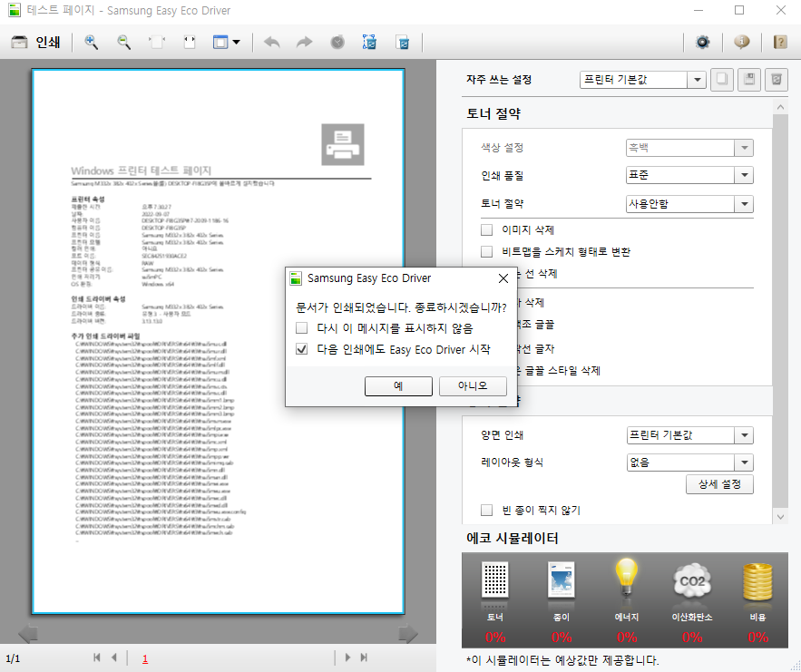Viewport: 801px width, 672px height.
Task: Go to previous page in navigation bar
Action: click(114, 657)
